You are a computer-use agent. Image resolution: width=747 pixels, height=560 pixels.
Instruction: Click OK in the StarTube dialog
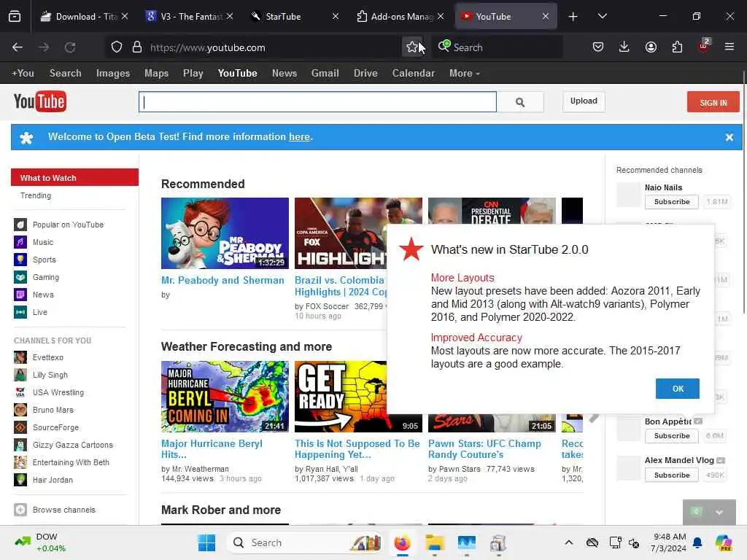pyautogui.click(x=678, y=389)
